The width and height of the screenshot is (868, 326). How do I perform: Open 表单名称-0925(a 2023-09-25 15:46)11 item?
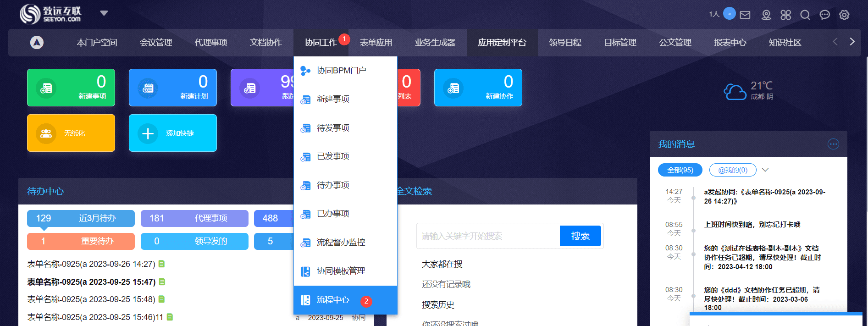[x=95, y=317]
